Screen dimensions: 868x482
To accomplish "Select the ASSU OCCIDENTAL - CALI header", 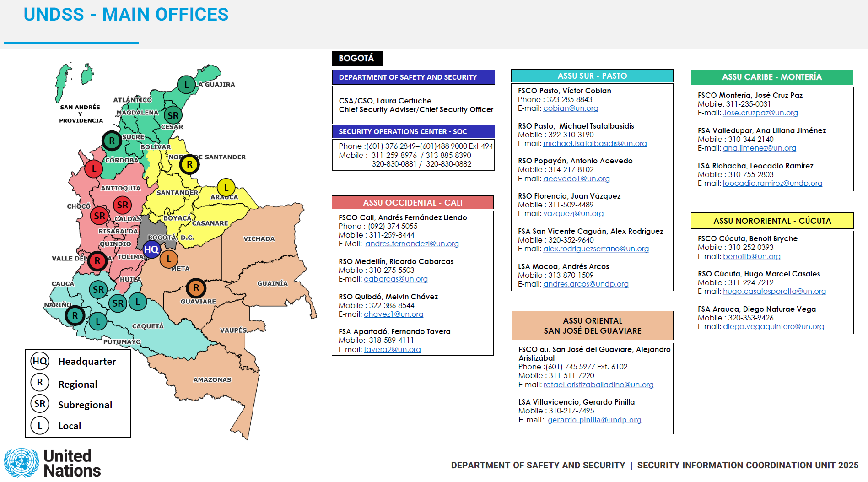I will click(412, 203).
